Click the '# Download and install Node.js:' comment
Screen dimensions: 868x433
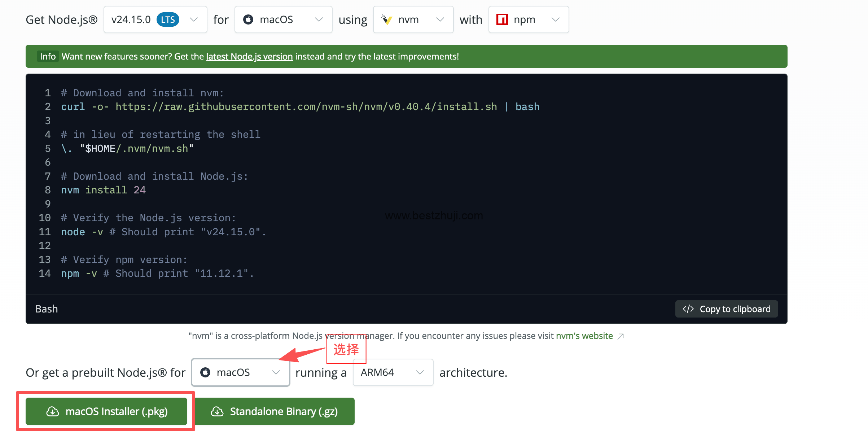[x=154, y=176]
